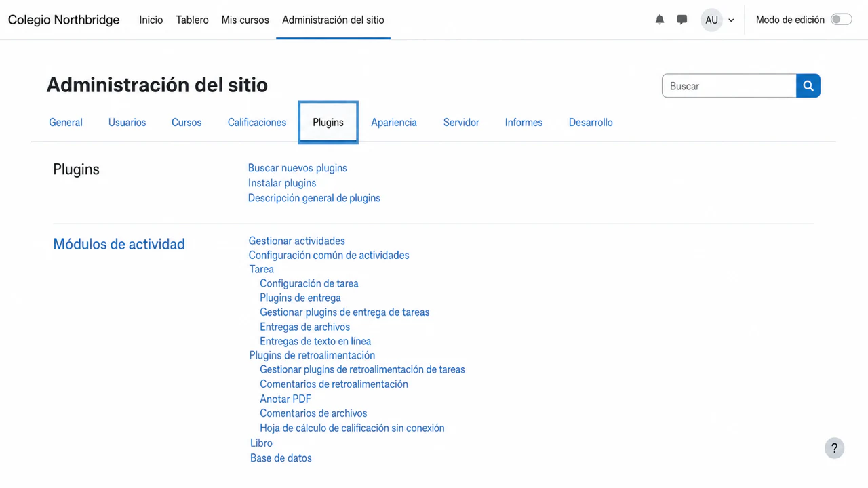Click the AU user avatar
Screen dimensions: 868x488
(711, 20)
